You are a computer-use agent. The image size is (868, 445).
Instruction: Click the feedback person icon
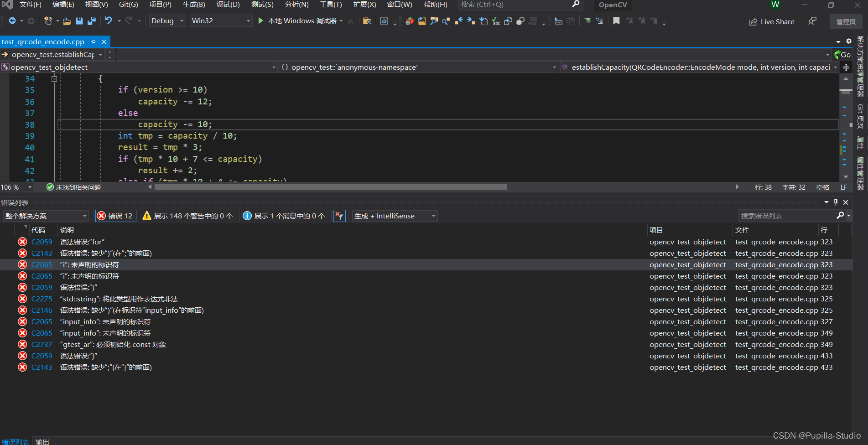pos(812,21)
